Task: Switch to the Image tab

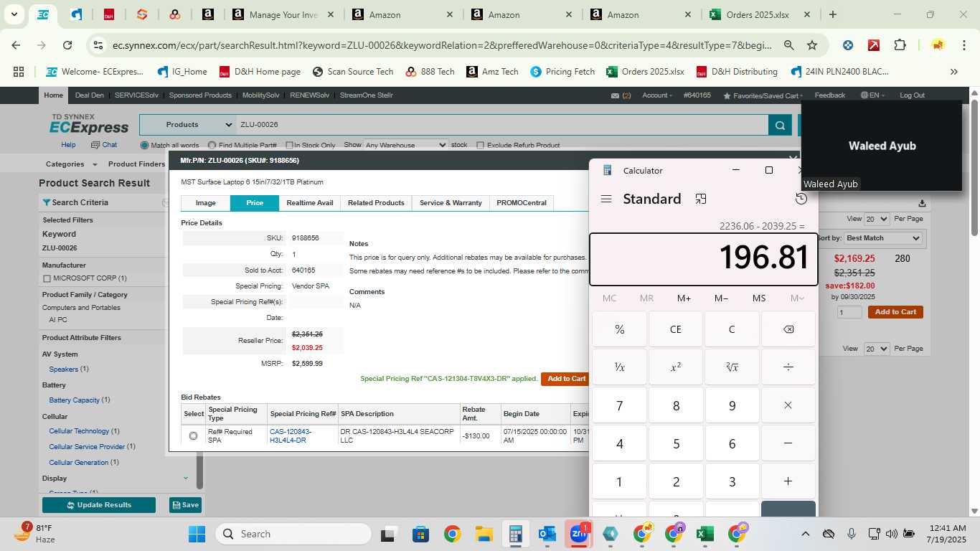Action: pyautogui.click(x=206, y=203)
